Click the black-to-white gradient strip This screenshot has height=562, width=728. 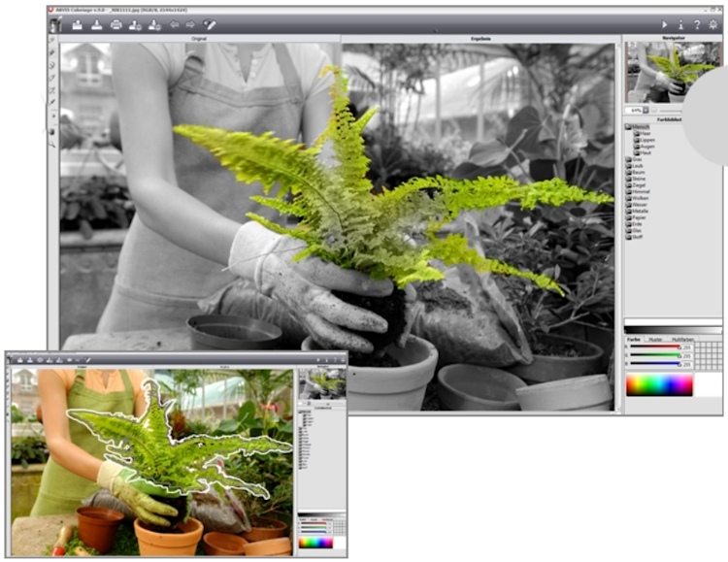[674, 330]
